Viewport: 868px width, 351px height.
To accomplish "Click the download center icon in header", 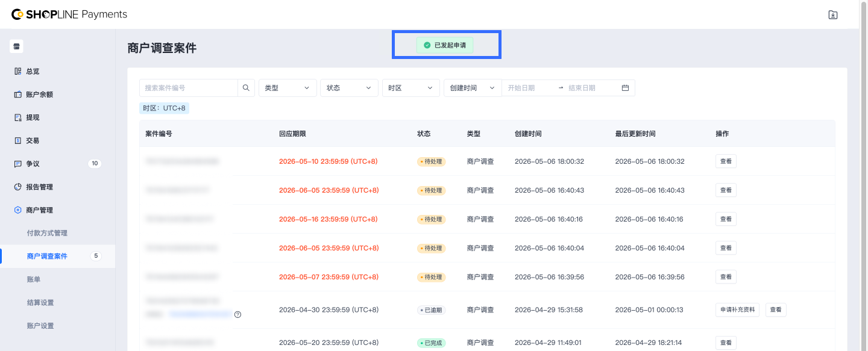I will coord(833,14).
